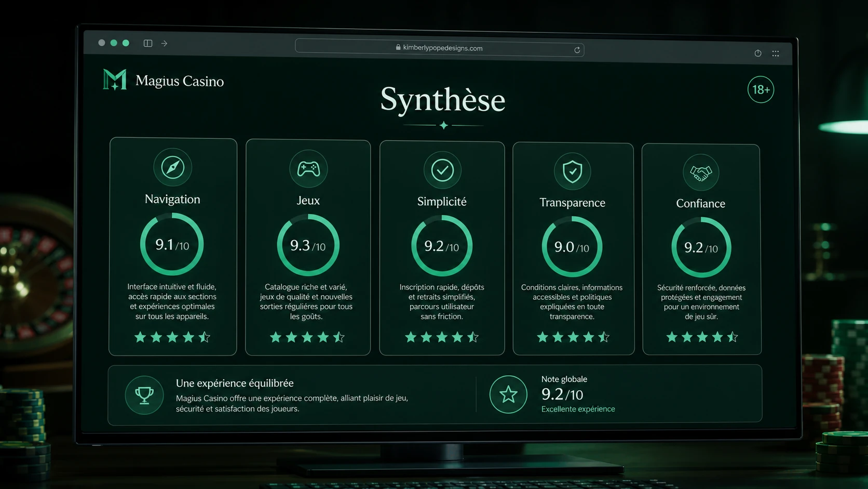The height and width of the screenshot is (489, 868).
Task: Click the 18+ age badge
Action: click(761, 89)
